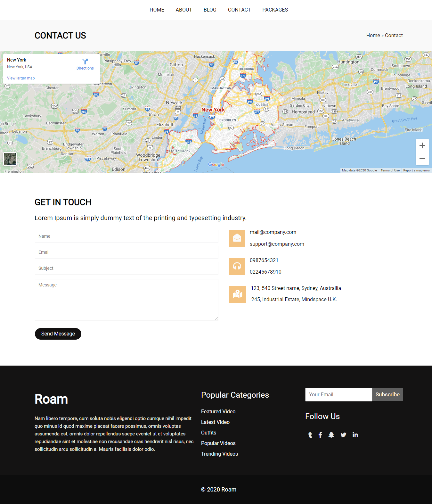
Task: Open the Facebook icon under Follow Us
Action: (320, 435)
